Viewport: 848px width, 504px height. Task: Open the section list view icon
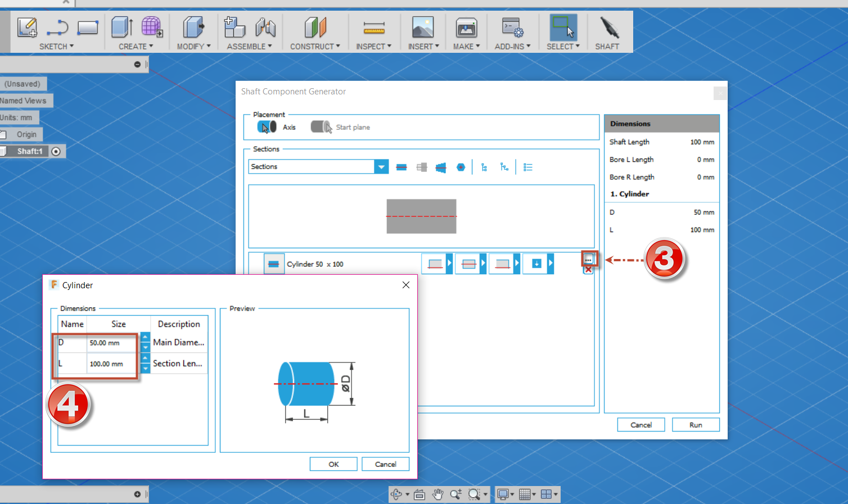[527, 166]
